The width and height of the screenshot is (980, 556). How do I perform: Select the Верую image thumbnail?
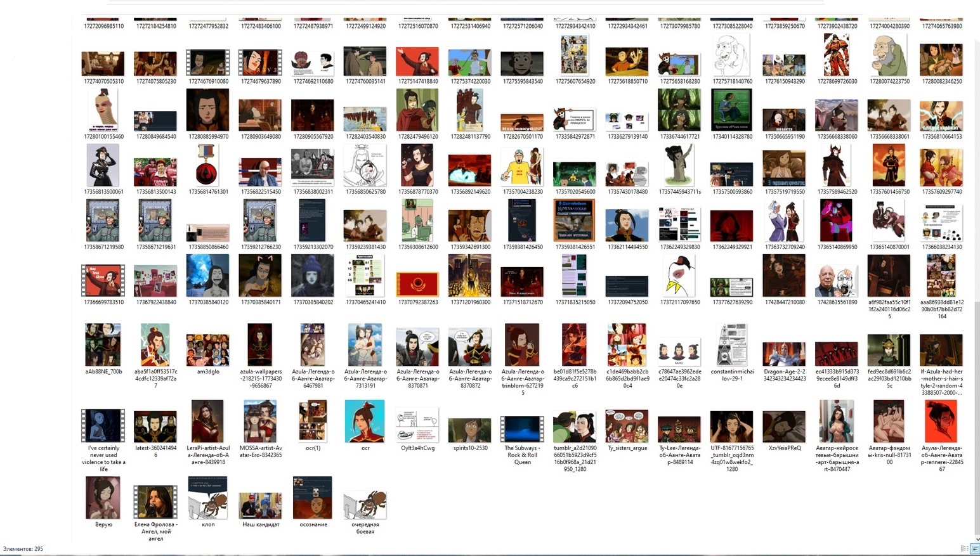(x=103, y=498)
